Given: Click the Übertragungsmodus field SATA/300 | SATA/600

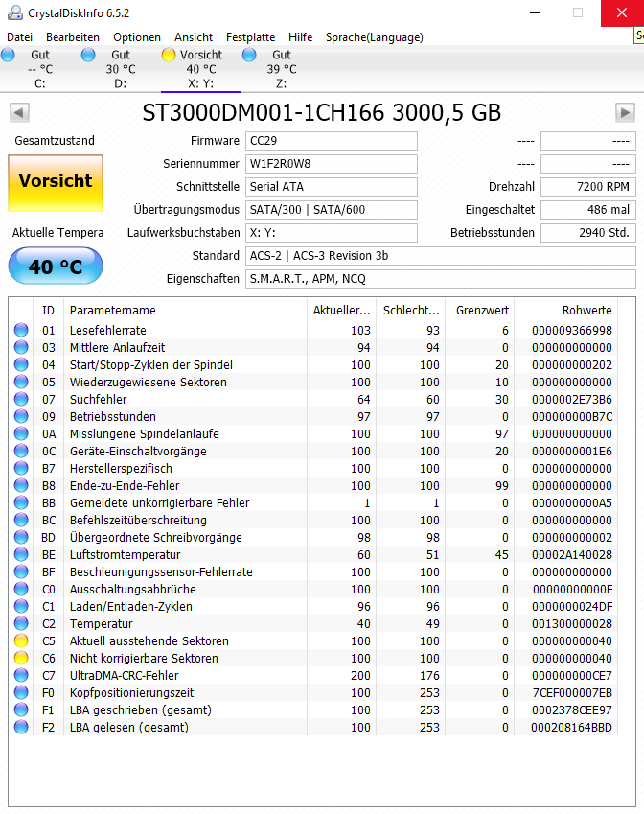Looking at the screenshot, I should (x=331, y=210).
